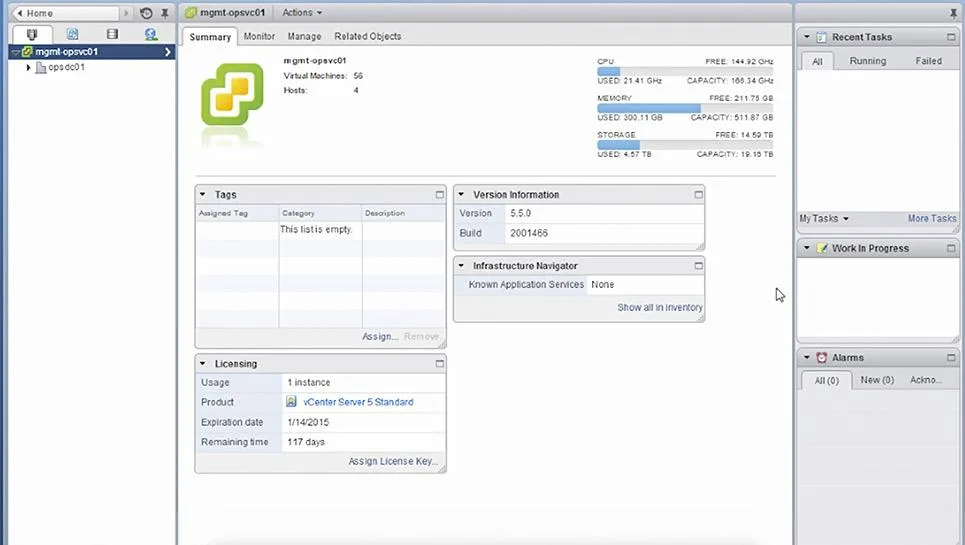Click the Memory usage bar
The width and height of the screenshot is (965, 545).
[x=685, y=108]
